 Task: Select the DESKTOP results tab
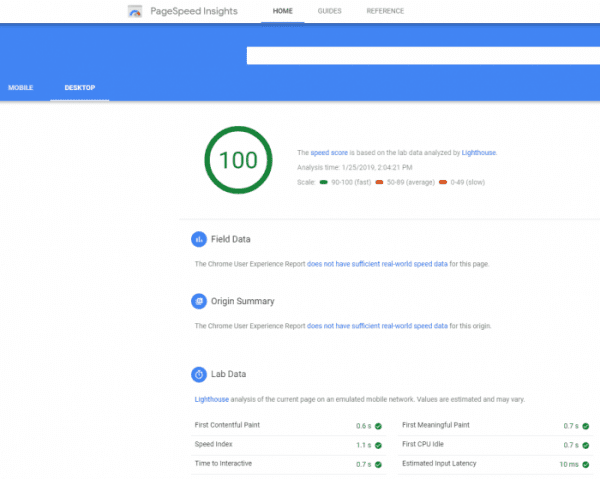(x=80, y=88)
